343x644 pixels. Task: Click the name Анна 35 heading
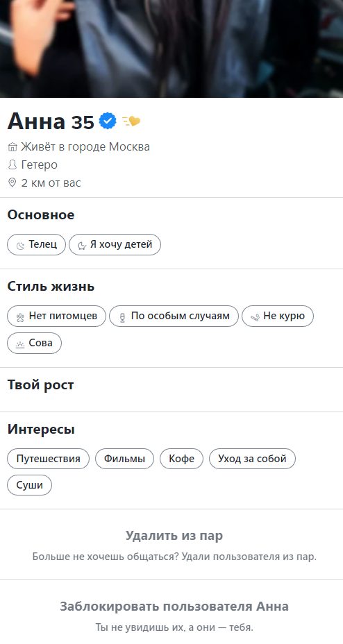(x=51, y=121)
